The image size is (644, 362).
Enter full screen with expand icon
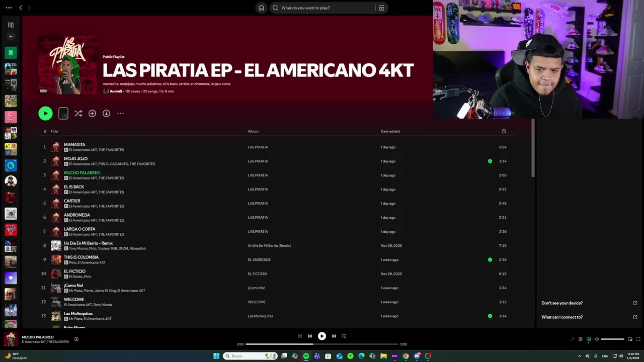638,339
